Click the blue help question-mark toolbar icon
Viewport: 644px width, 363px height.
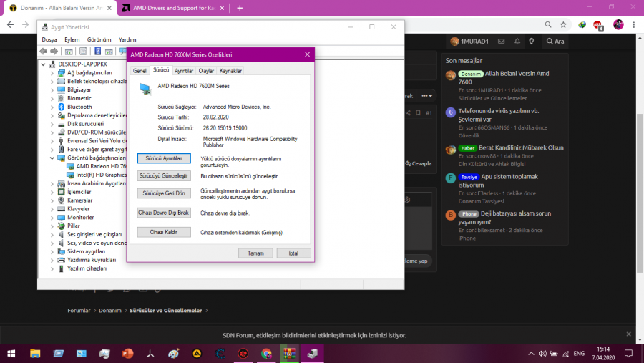coord(97,52)
